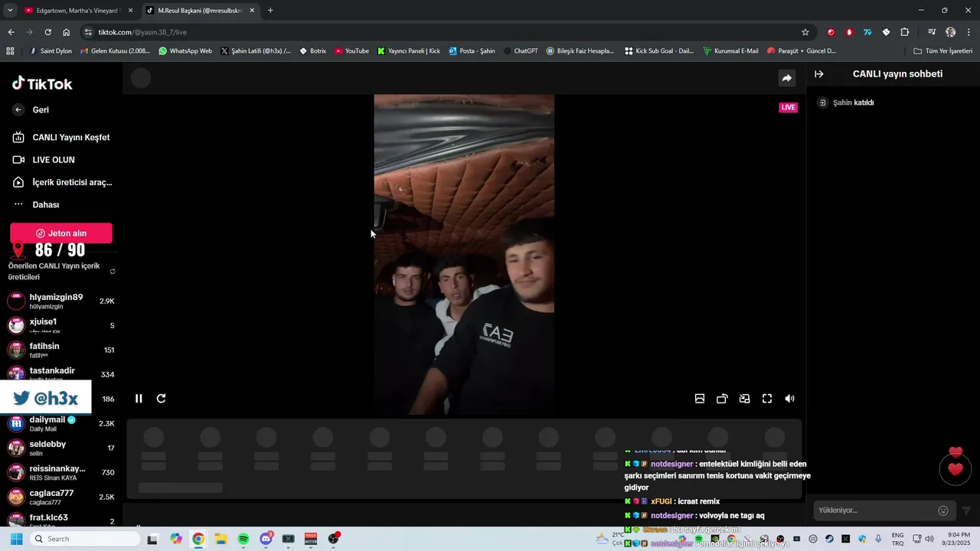Refresh the suggested live creators list
Screen dimensions: 980x551
coord(113,272)
